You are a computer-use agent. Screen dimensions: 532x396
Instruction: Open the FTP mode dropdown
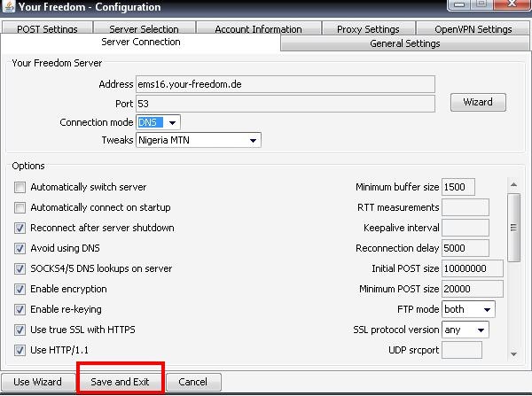[468, 309]
